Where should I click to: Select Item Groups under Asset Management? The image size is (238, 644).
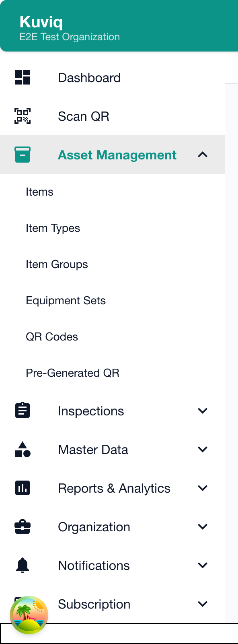pyautogui.click(x=57, y=264)
